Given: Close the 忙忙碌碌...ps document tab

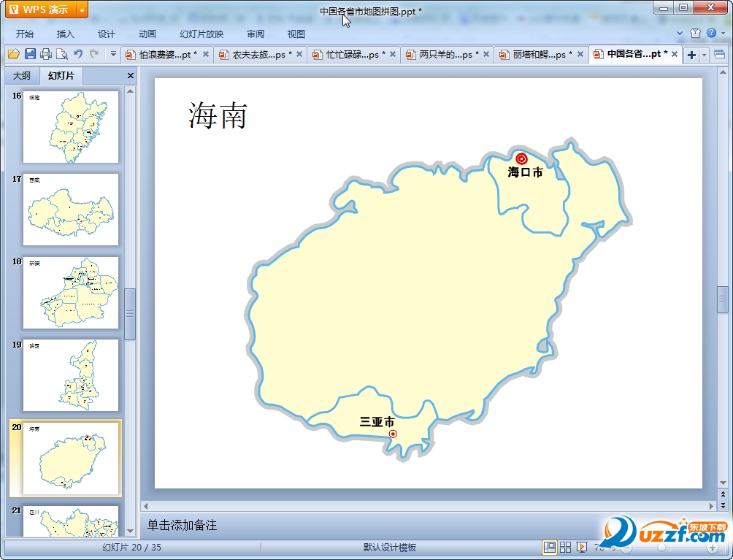Looking at the screenshot, I should [x=393, y=54].
